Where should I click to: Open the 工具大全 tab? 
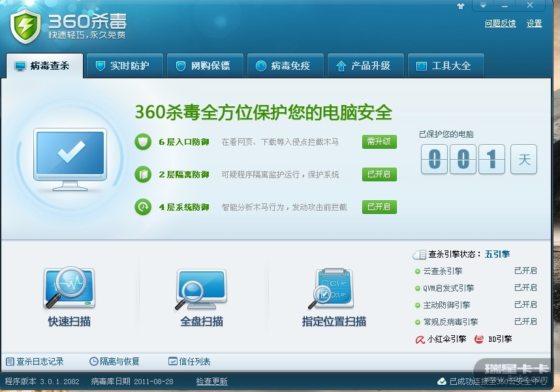[x=446, y=66]
